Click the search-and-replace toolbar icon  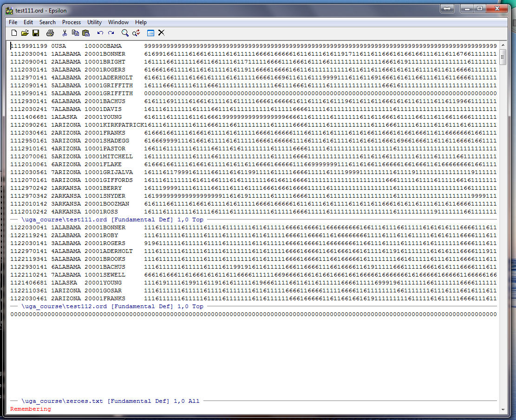(x=136, y=33)
